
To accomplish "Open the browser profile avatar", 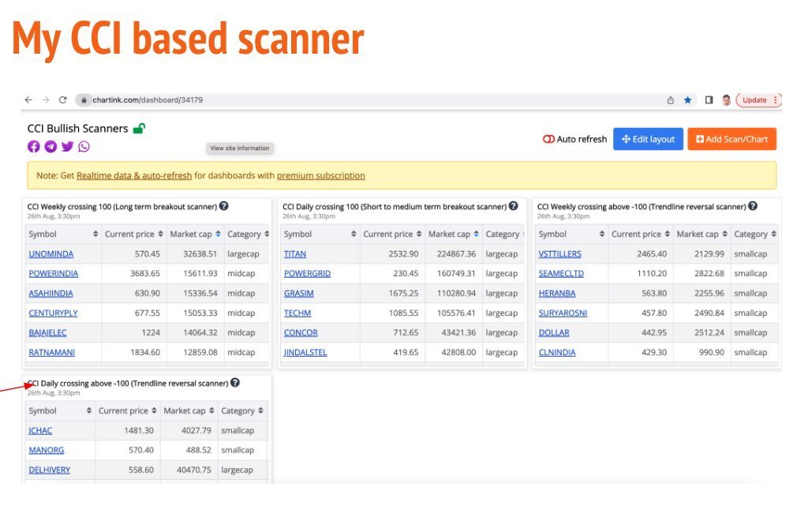I will pos(727,100).
